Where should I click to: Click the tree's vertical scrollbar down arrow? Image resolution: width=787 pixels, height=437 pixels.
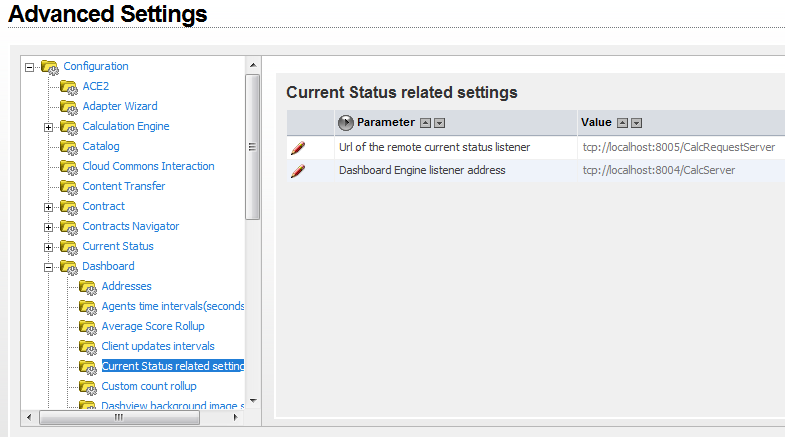click(253, 400)
